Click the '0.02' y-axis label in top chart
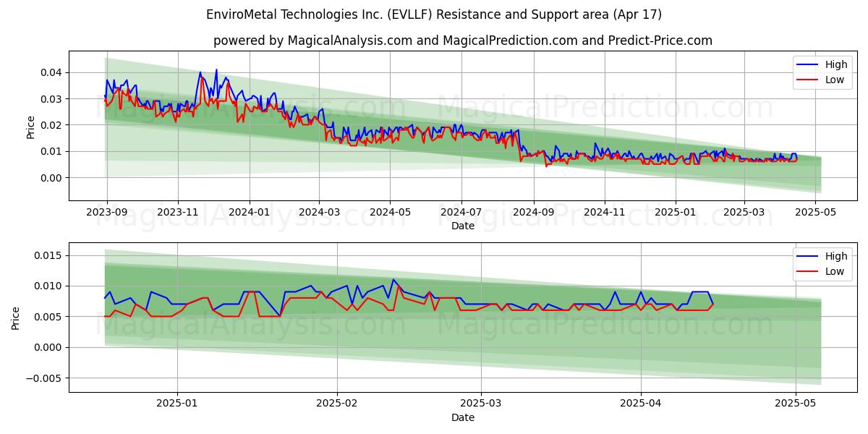Image resolution: width=868 pixels, height=434 pixels. [51, 125]
